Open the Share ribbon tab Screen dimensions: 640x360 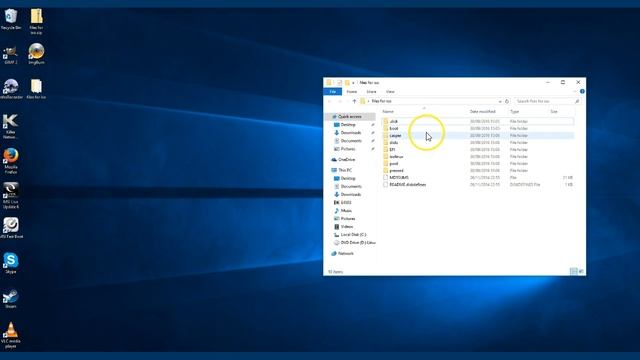pyautogui.click(x=371, y=92)
